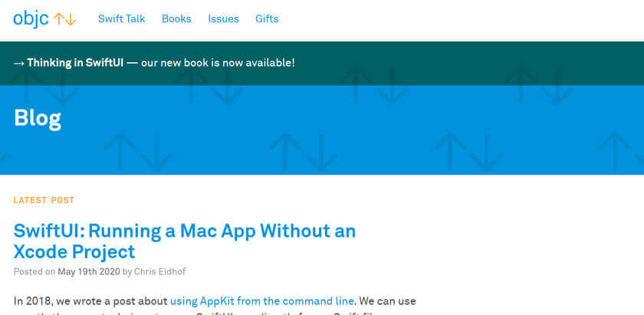Image resolution: width=644 pixels, height=315 pixels.
Task: Click the objc logo with orange arrows
Action: 44,19
